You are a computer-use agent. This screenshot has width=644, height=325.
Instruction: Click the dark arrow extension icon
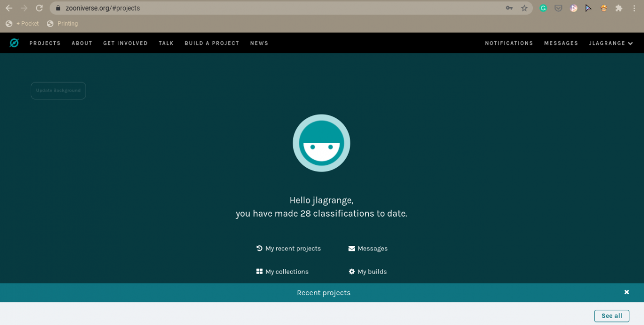588,8
